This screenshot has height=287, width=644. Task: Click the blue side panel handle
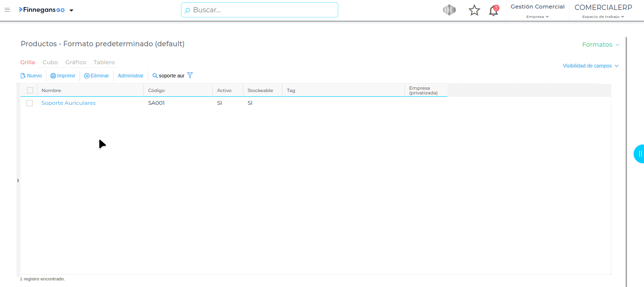click(639, 154)
